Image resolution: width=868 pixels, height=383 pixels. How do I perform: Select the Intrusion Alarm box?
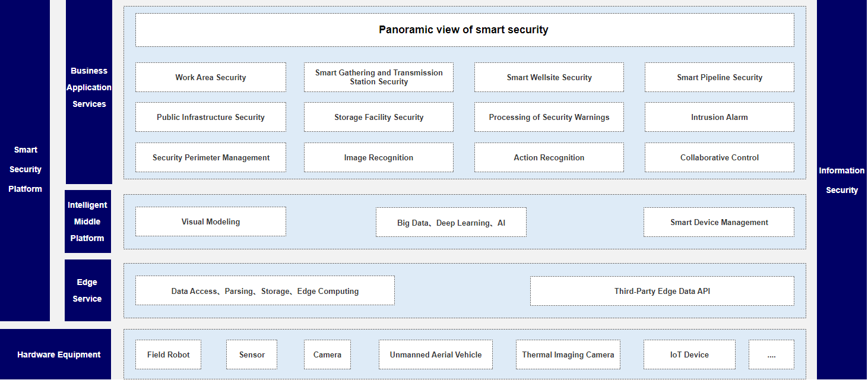[719, 117]
